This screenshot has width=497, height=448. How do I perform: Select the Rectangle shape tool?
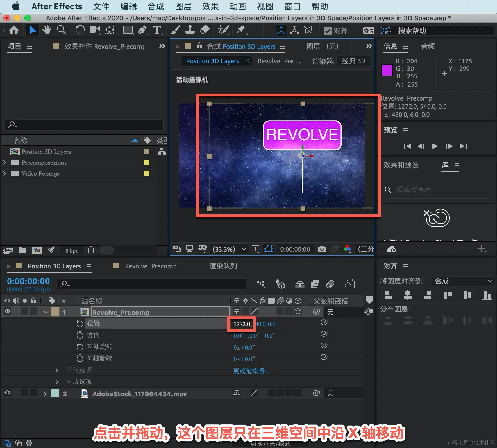(128, 30)
